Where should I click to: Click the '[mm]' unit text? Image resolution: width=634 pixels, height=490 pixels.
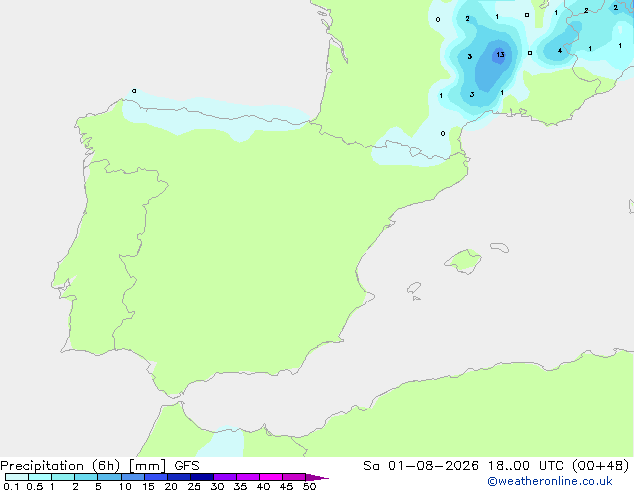(148, 466)
